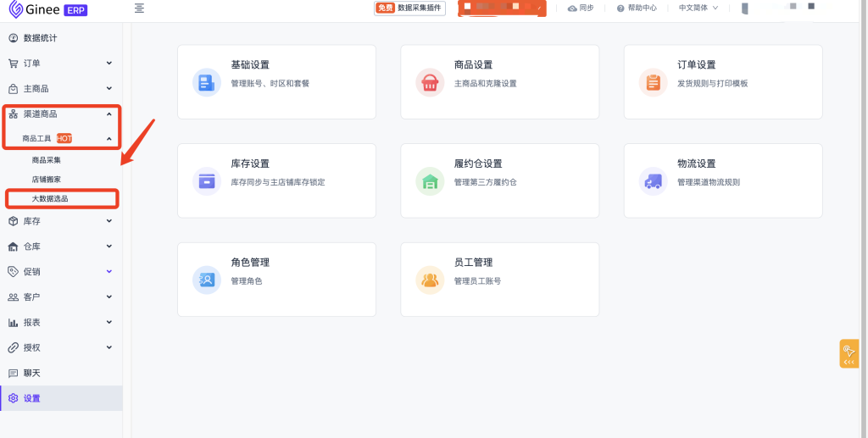Image resolution: width=868 pixels, height=438 pixels.
Task: Click the 角色管理 icon
Action: click(207, 280)
